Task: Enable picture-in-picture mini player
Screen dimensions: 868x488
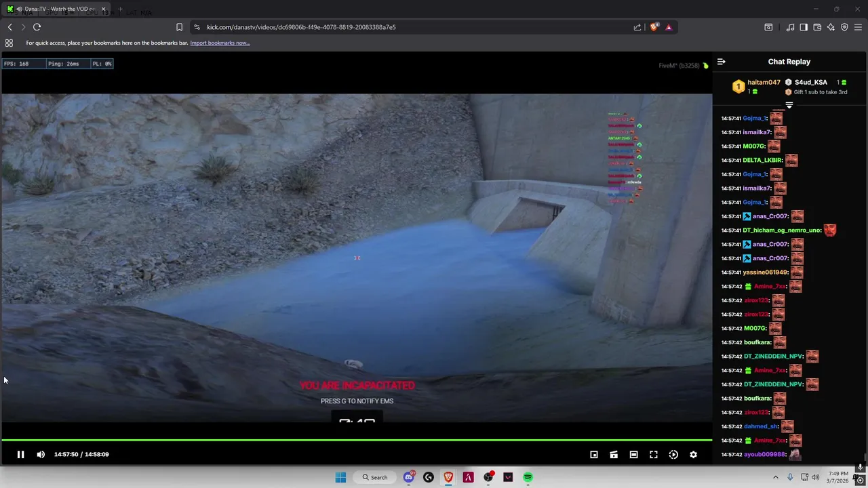Action: (594, 455)
